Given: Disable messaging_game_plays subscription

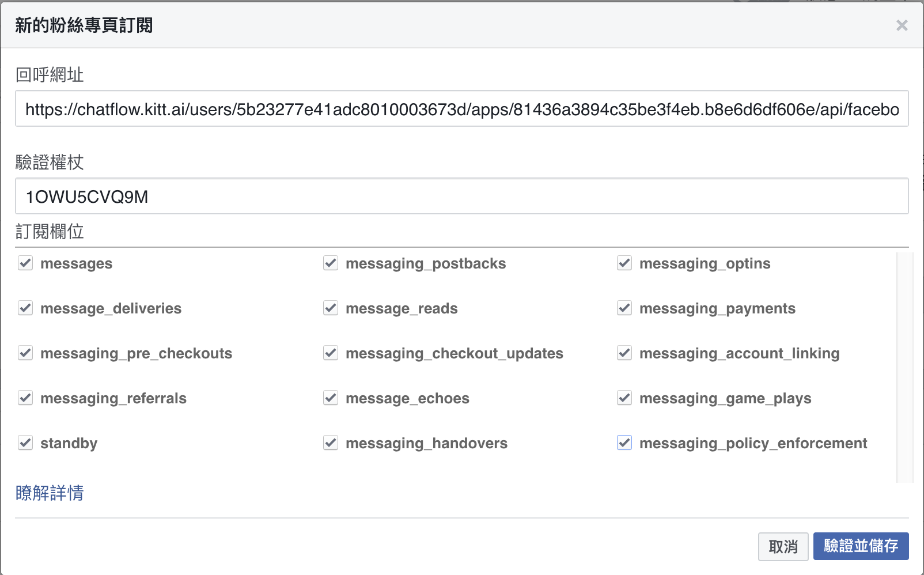Looking at the screenshot, I should coord(624,398).
